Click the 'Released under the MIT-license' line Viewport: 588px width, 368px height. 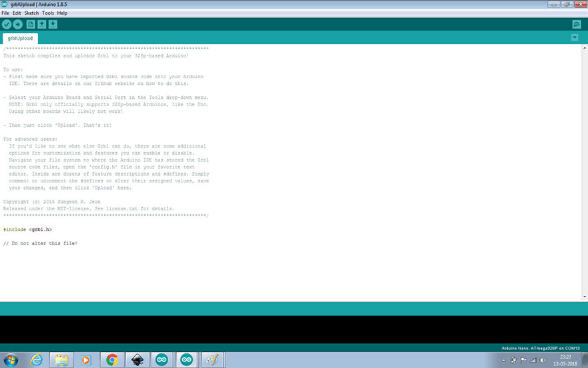pyautogui.click(x=89, y=208)
